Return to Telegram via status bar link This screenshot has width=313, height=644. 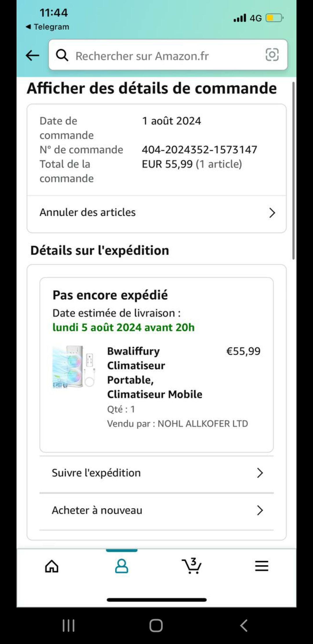(x=48, y=27)
